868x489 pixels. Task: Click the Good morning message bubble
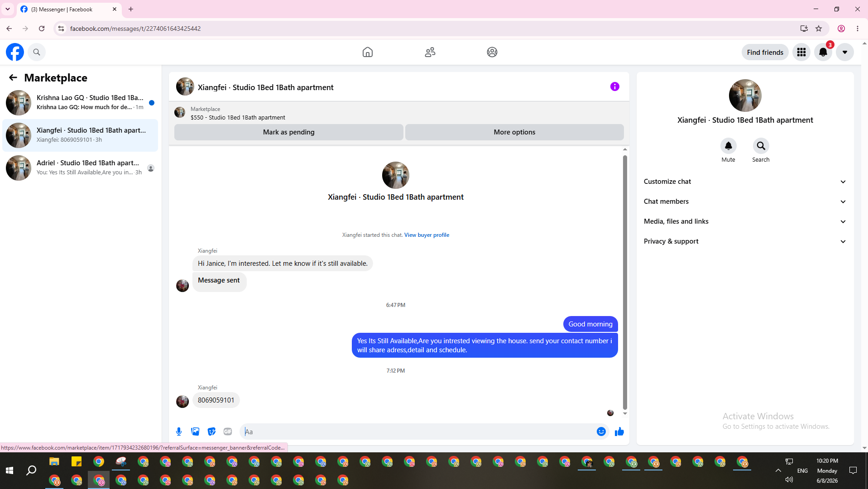pos(590,324)
